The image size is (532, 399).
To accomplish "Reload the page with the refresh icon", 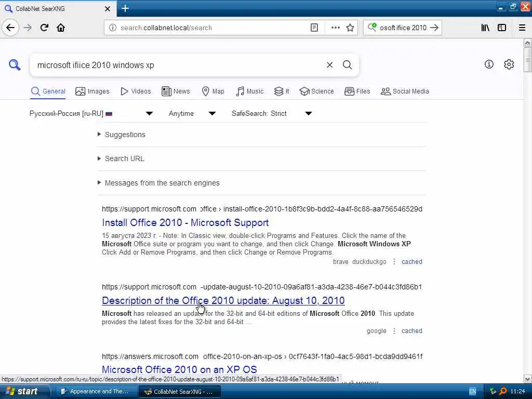I will (44, 28).
